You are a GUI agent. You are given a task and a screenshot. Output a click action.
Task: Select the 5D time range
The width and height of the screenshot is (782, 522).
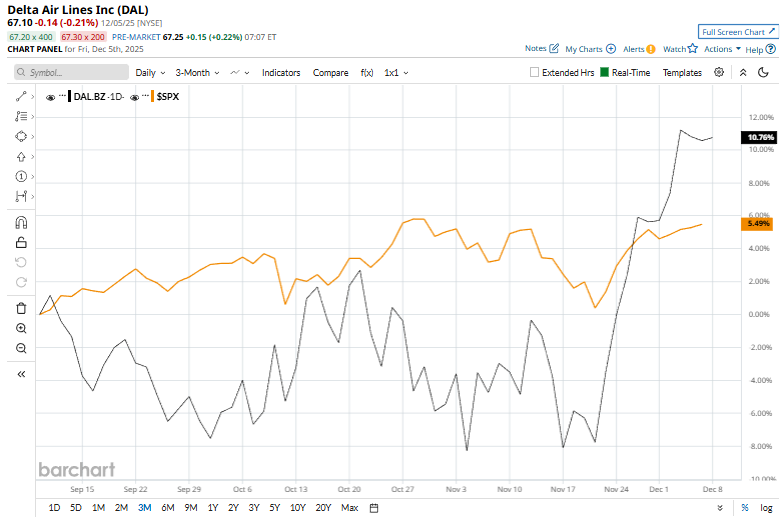coord(76,508)
